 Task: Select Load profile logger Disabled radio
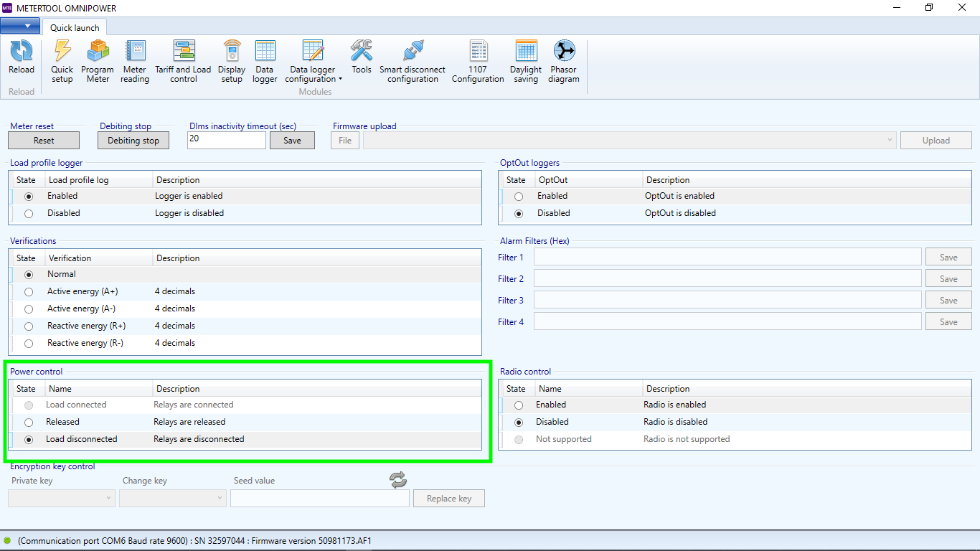[x=29, y=213]
